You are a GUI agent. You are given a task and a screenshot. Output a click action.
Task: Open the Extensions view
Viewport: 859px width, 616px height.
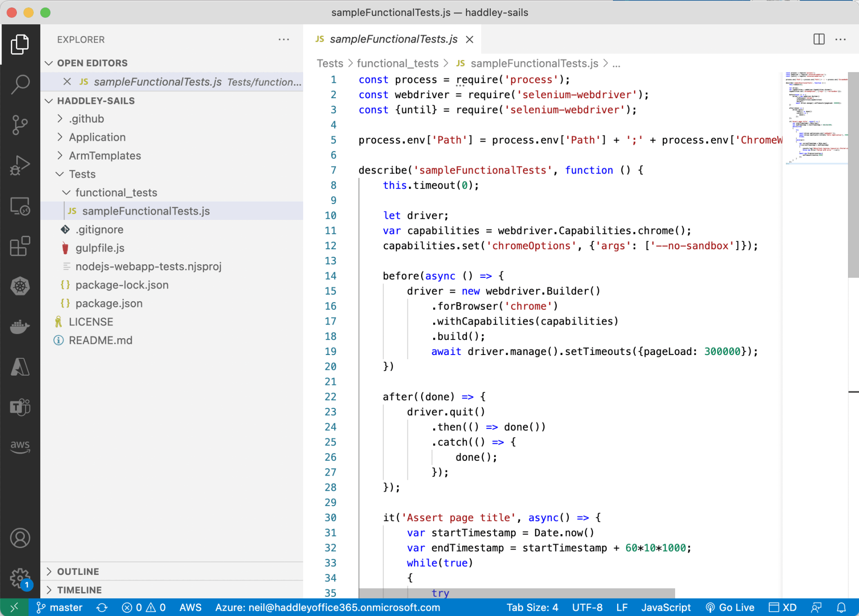point(20,246)
